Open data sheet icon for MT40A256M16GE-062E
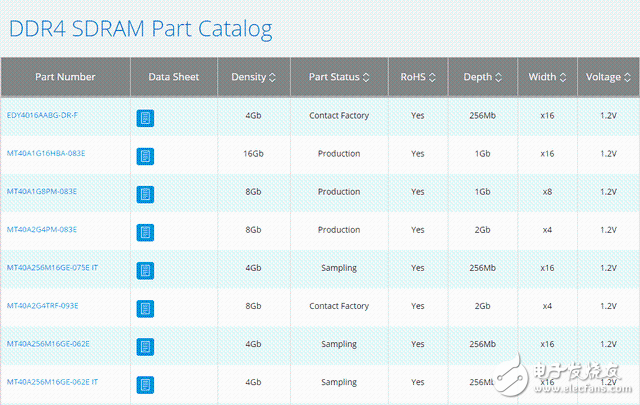 (145, 345)
